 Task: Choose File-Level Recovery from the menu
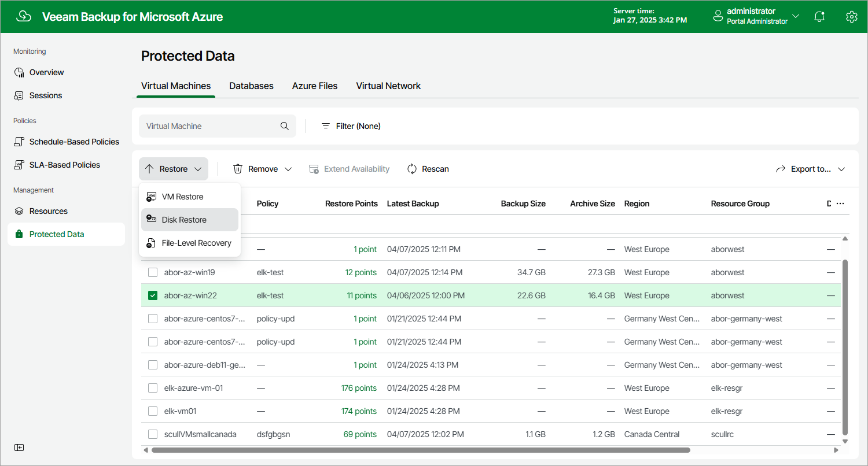190,243
